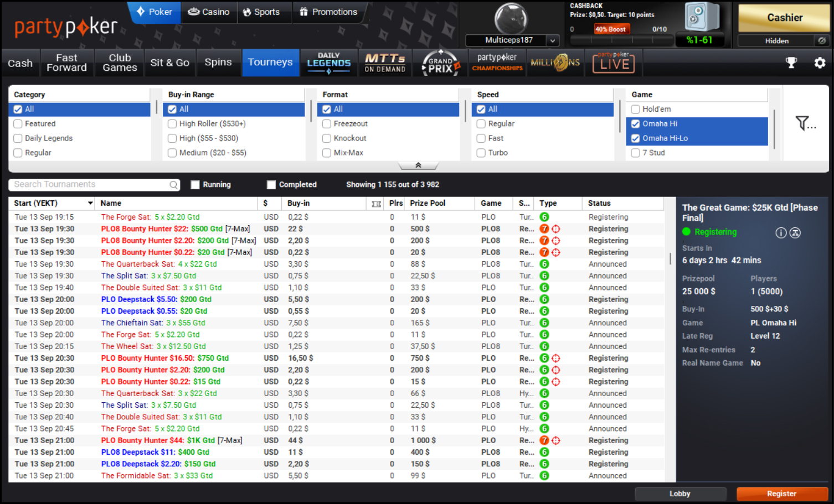This screenshot has width=834, height=504.
Task: Click the partypoker logo
Action: [x=66, y=27]
